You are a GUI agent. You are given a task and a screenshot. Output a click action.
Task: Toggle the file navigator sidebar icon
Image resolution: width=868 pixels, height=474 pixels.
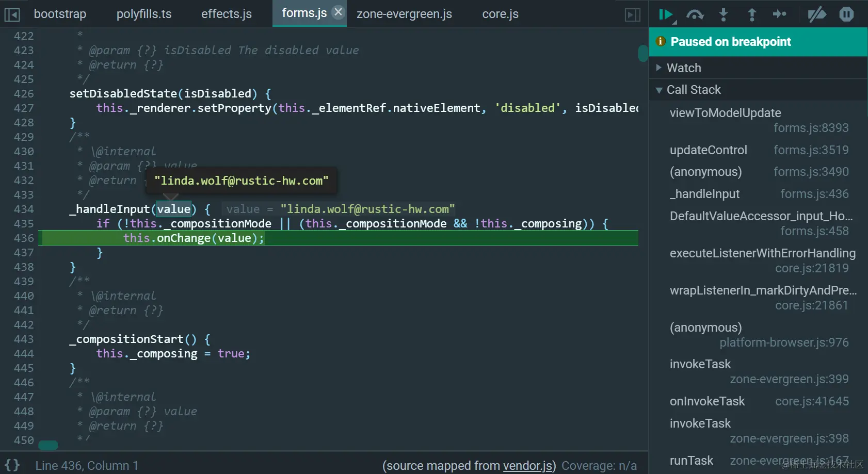click(12, 14)
